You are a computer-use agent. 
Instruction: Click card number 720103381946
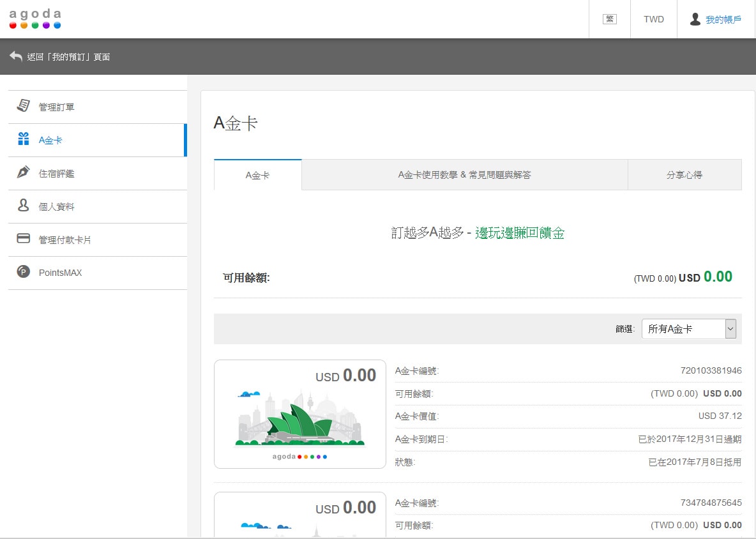(711, 371)
